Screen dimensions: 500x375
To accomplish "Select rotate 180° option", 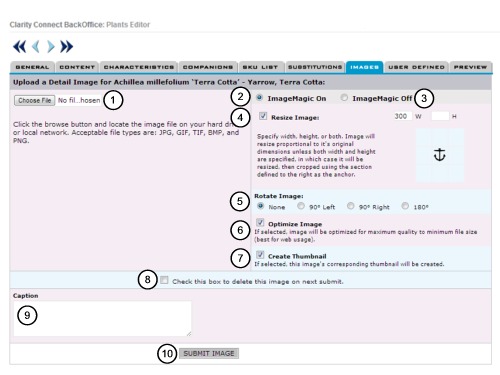I will 405,206.
